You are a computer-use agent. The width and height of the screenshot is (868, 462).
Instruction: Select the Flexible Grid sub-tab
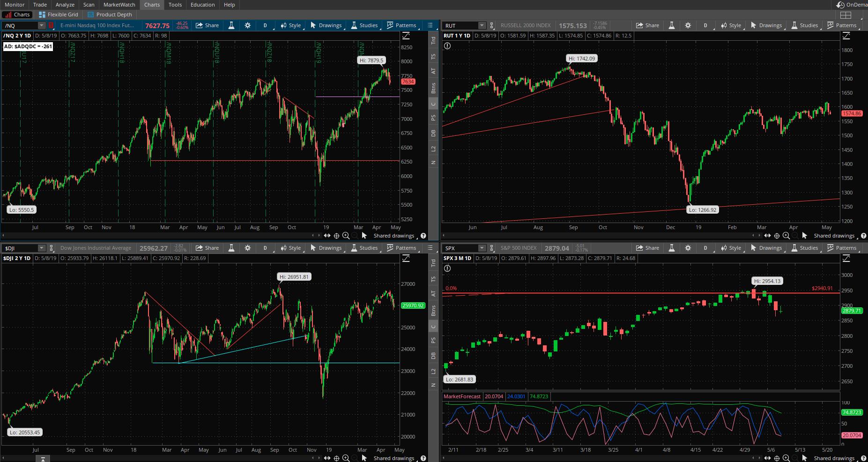59,15
